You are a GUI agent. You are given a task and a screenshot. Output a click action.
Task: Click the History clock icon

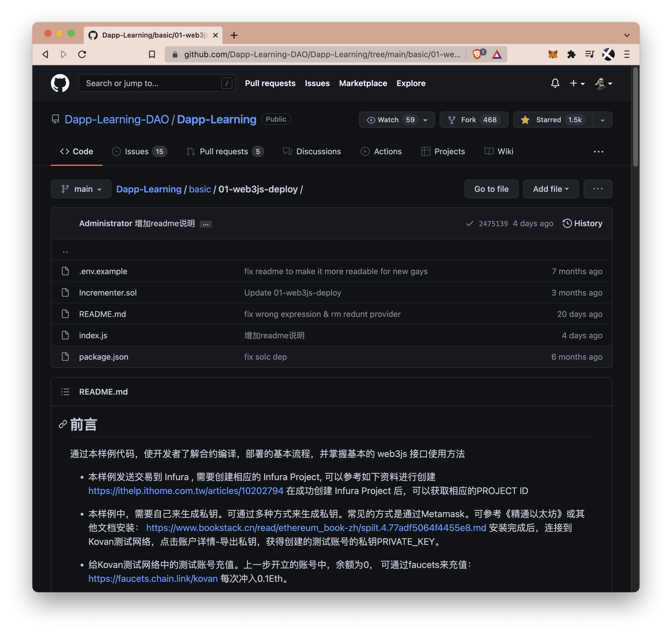pos(568,223)
